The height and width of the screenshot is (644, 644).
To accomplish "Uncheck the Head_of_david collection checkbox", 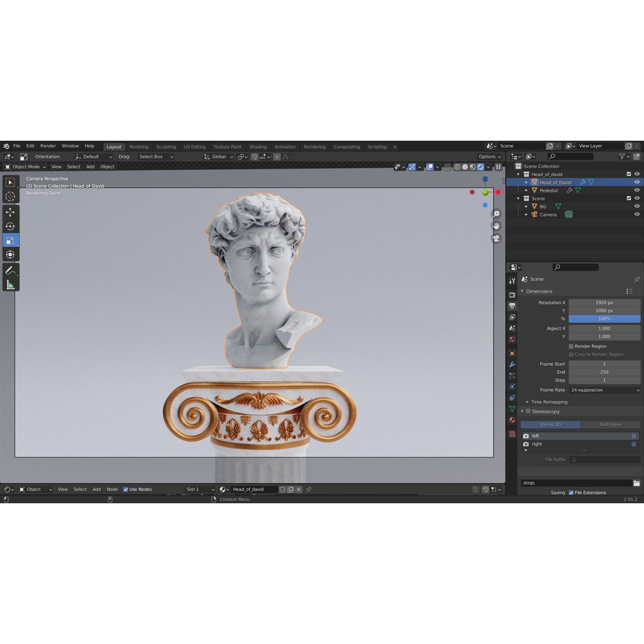I will 629,174.
